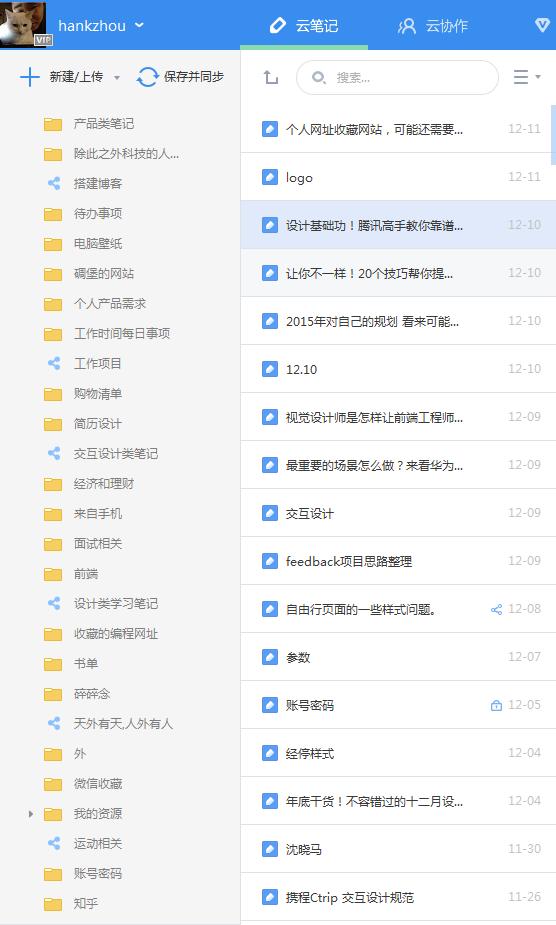Open the 产品类笔记 folder

click(x=103, y=124)
